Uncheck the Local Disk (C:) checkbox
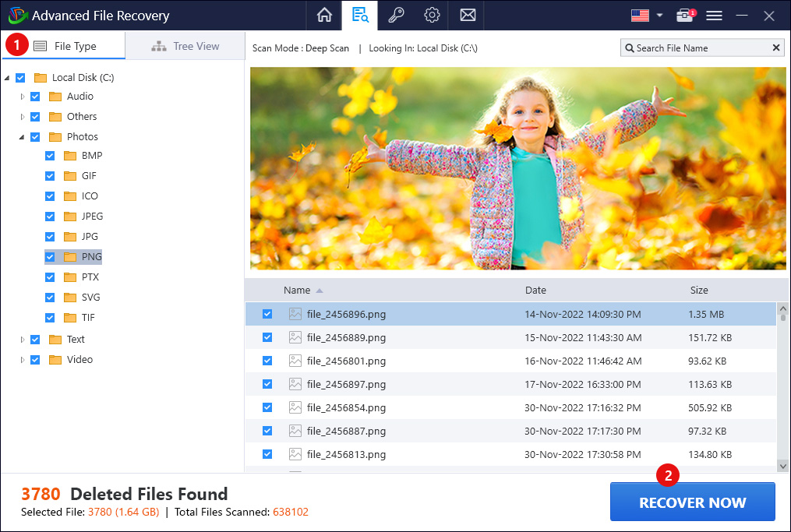Screen dimensions: 791x532 (x=20, y=78)
